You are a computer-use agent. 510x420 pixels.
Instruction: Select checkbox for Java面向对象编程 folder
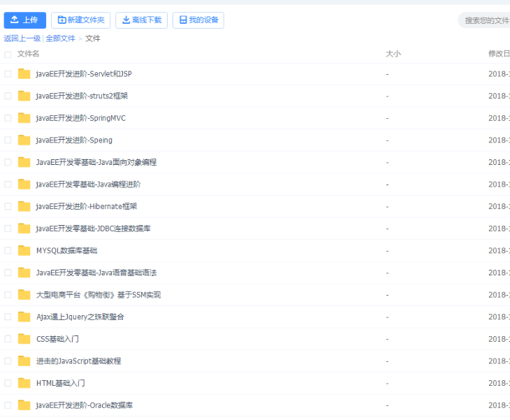click(x=8, y=162)
